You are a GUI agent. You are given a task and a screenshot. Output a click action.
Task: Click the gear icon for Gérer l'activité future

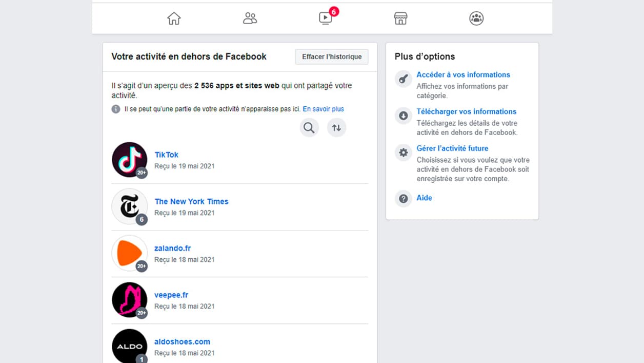point(403,152)
